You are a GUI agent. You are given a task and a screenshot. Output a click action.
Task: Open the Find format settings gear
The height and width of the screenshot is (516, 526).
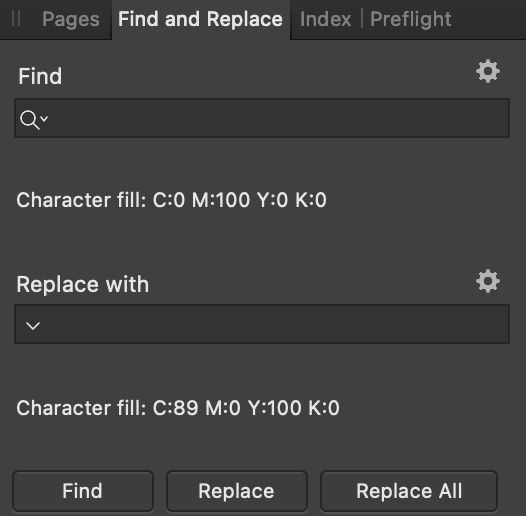(x=488, y=71)
